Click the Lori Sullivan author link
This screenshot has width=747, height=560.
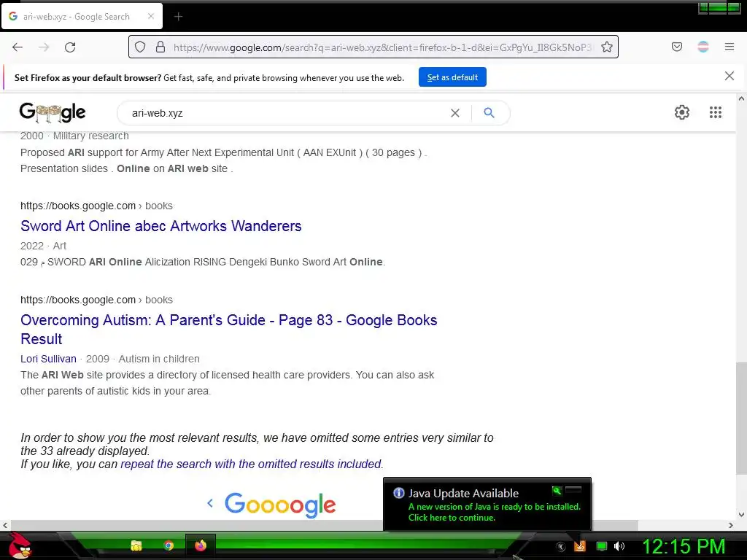tap(48, 359)
